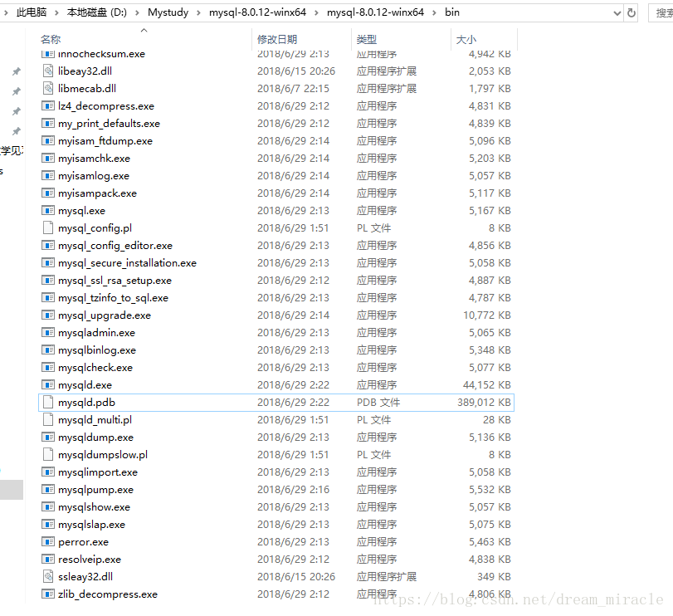Open the bin breadcrumb segment
This screenshot has height=616, width=673.
(x=452, y=12)
